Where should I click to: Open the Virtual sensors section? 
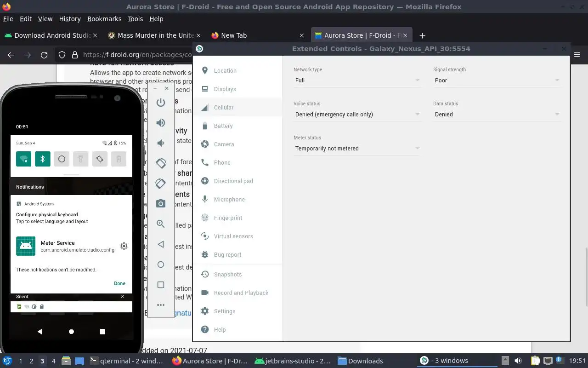click(x=237, y=236)
